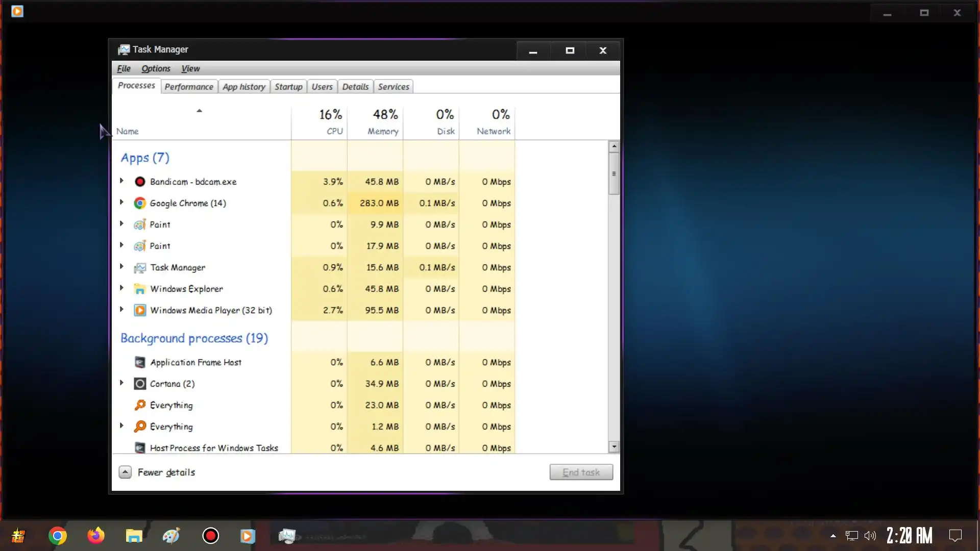Expand the Task Manager process entry
Screen dimensions: 980x551
point(121,267)
